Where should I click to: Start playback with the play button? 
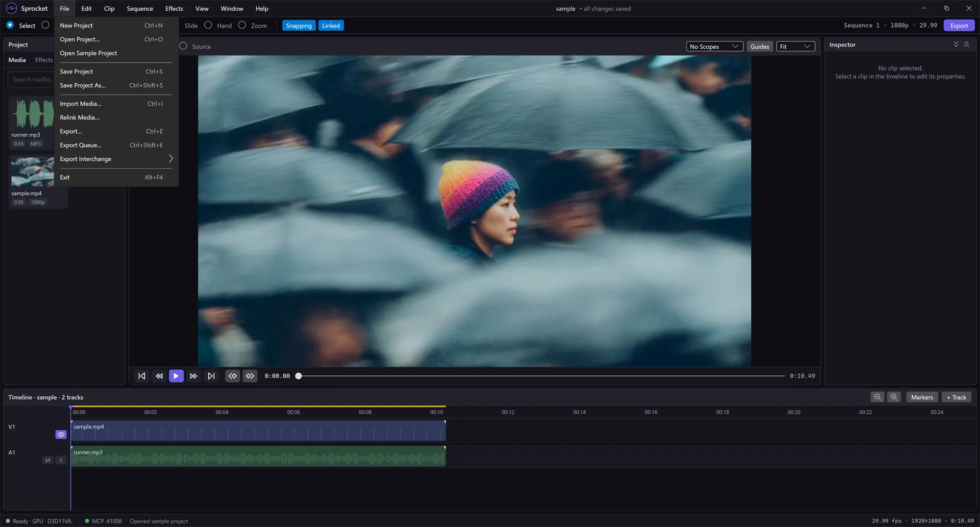(x=176, y=376)
